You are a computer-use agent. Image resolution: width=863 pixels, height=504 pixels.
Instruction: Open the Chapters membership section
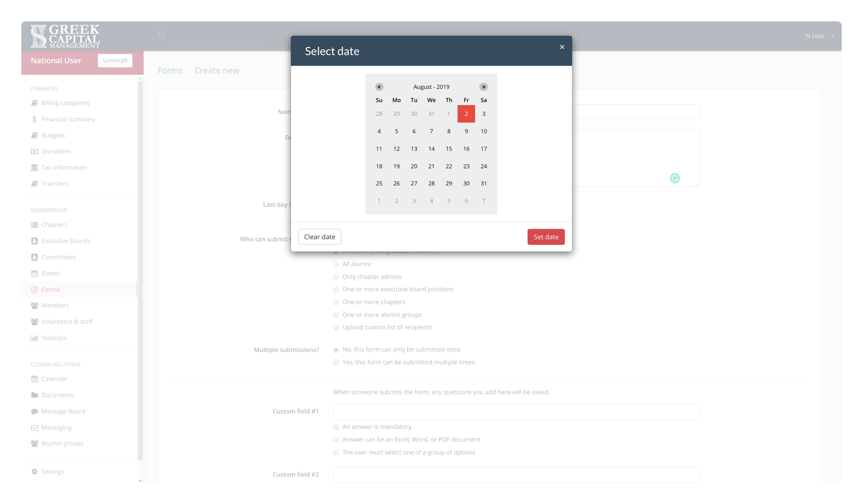[55, 224]
